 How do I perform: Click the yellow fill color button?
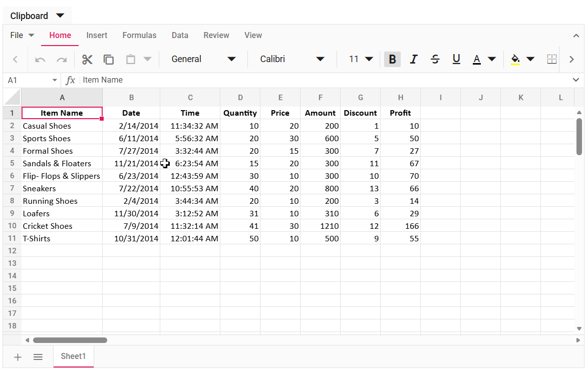(515, 60)
